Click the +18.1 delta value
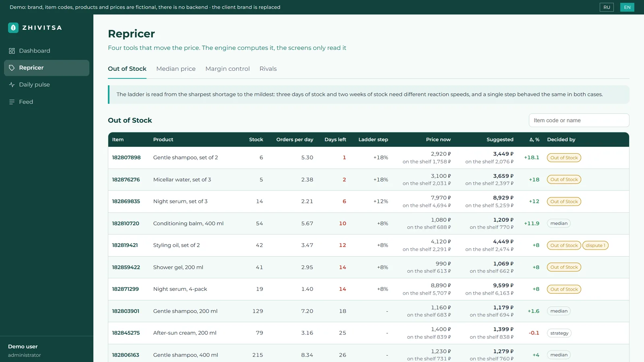Screen dimensions: 644x362 click(x=531, y=158)
